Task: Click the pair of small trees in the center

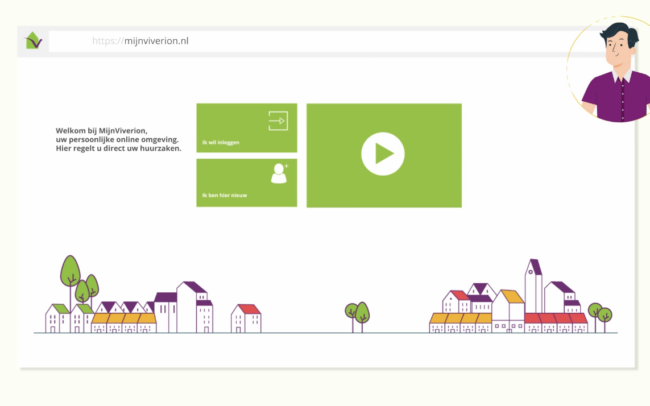Action: coord(356,315)
